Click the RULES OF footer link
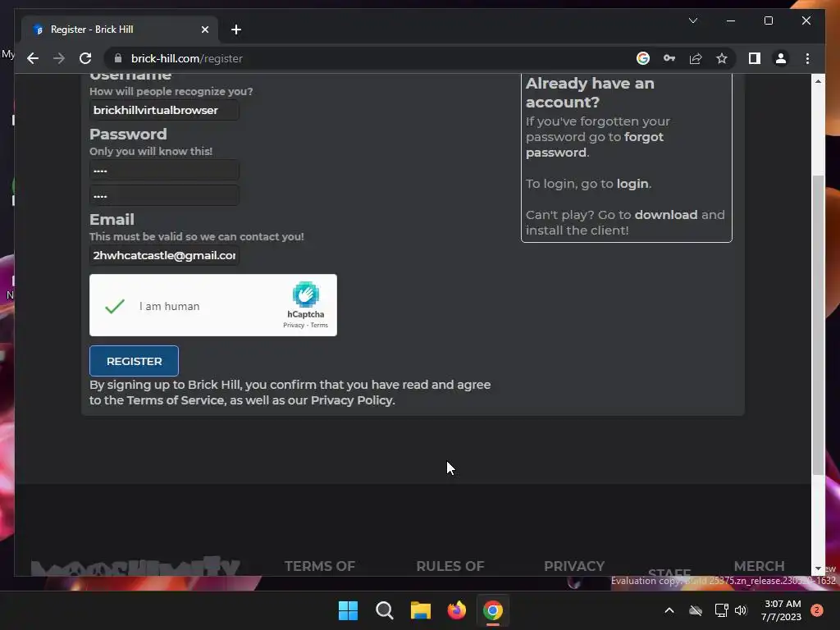Image resolution: width=840 pixels, height=630 pixels. point(450,566)
